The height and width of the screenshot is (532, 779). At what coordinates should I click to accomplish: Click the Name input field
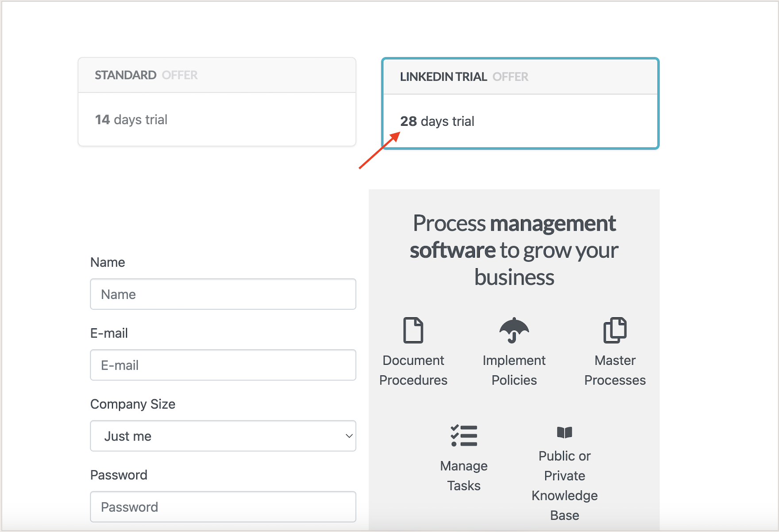pyautogui.click(x=223, y=294)
